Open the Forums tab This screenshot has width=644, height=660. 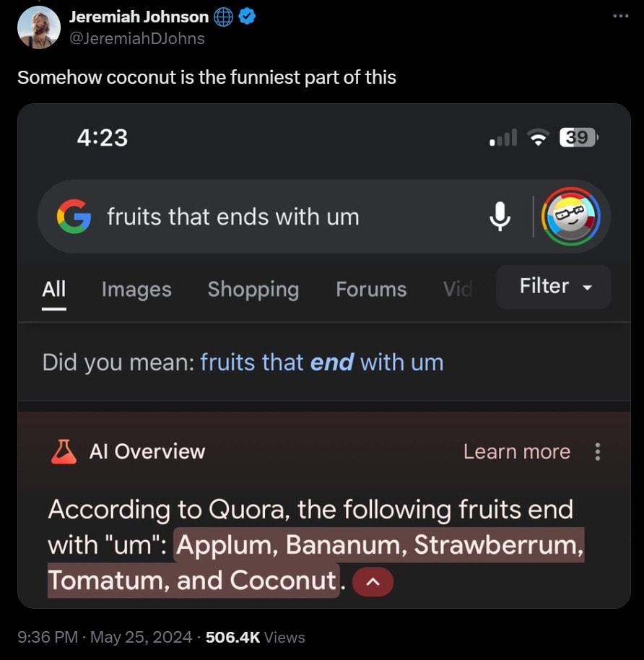coord(371,290)
